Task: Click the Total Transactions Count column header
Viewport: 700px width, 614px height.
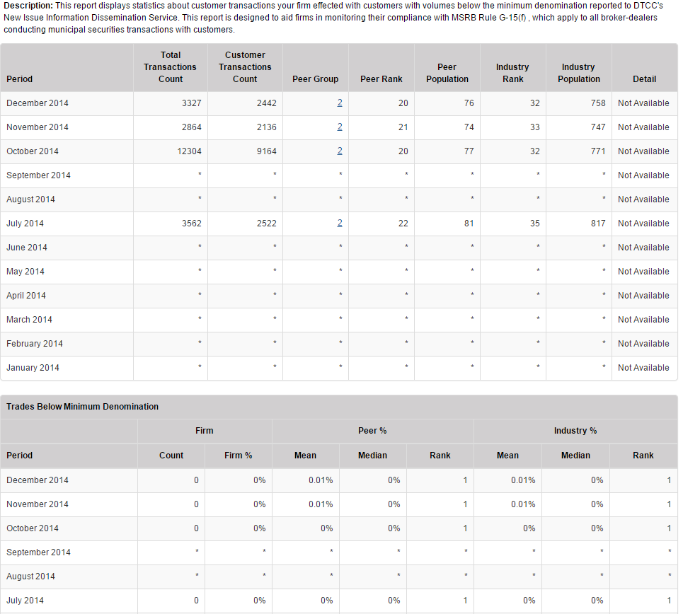Action: click(171, 67)
